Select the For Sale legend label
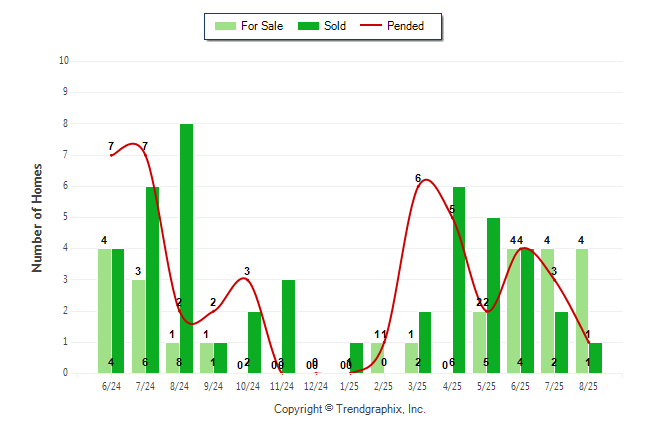This screenshot has width=646, height=434. pyautogui.click(x=262, y=26)
